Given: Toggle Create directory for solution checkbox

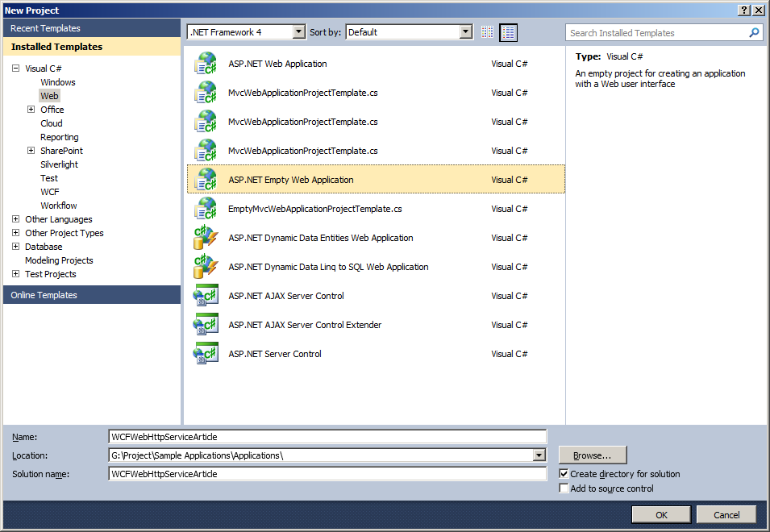Looking at the screenshot, I should 564,474.
